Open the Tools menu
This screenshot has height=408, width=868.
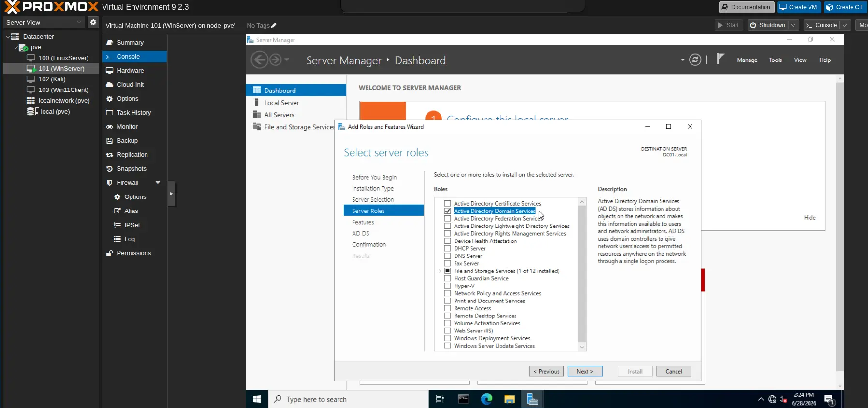click(775, 60)
